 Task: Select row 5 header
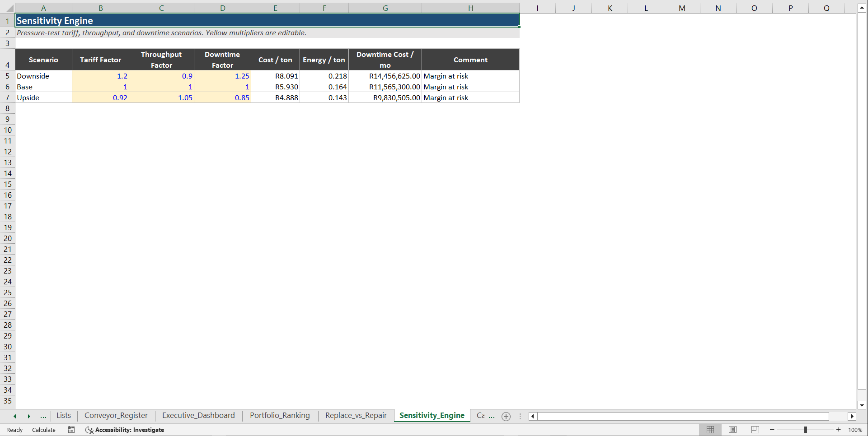[8, 76]
